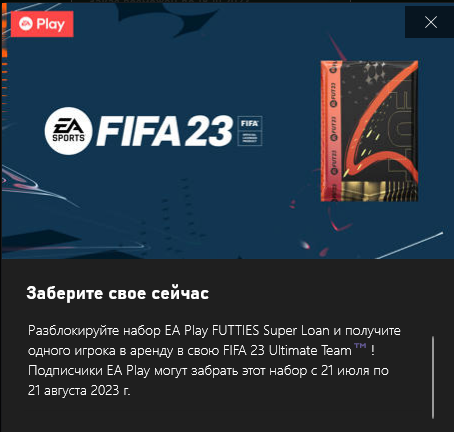The width and height of the screenshot is (454, 432).
Task: Click the purple trademark symbol after Team
Action: click(x=360, y=346)
